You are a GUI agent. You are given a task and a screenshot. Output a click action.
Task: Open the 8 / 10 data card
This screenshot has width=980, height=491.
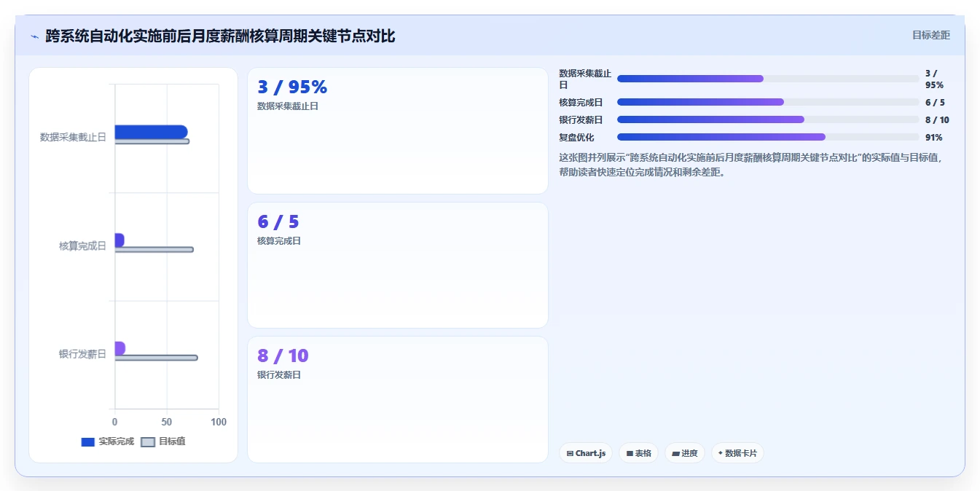pos(398,399)
